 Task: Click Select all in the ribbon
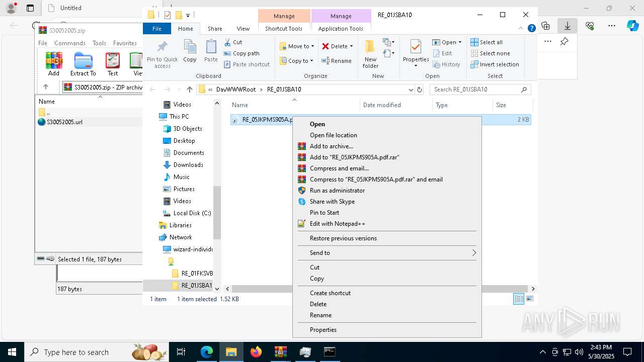(x=487, y=42)
